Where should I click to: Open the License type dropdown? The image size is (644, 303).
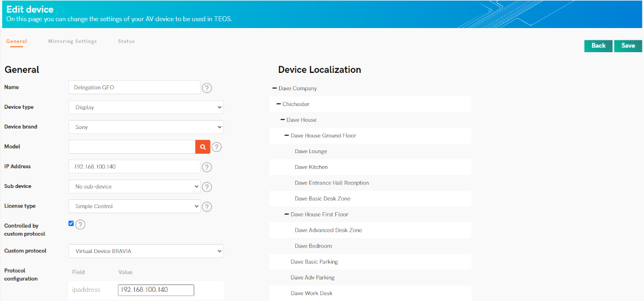135,206
